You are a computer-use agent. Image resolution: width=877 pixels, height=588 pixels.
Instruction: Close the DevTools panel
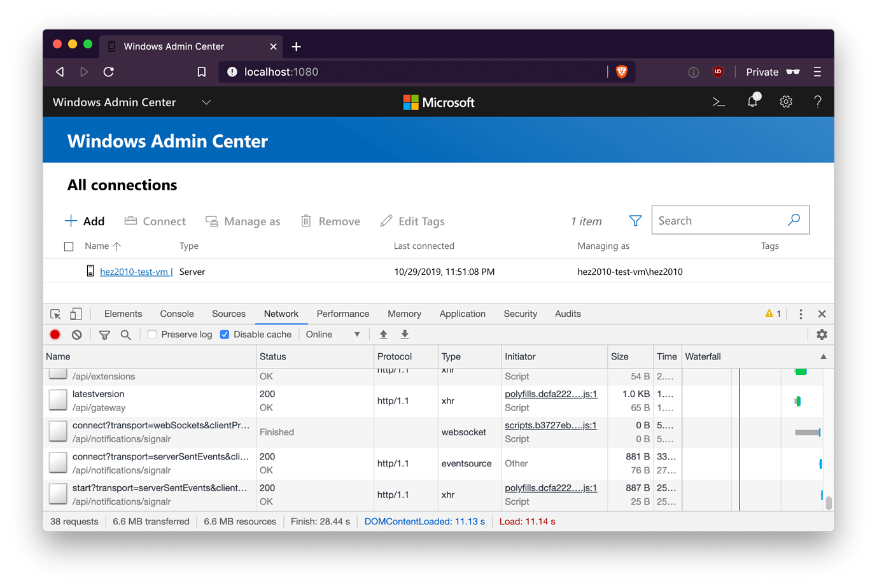tap(822, 314)
